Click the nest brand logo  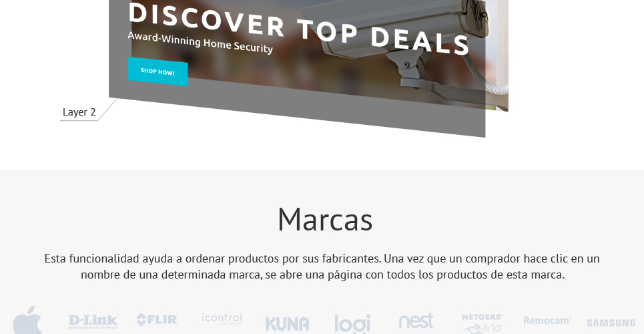click(x=416, y=321)
